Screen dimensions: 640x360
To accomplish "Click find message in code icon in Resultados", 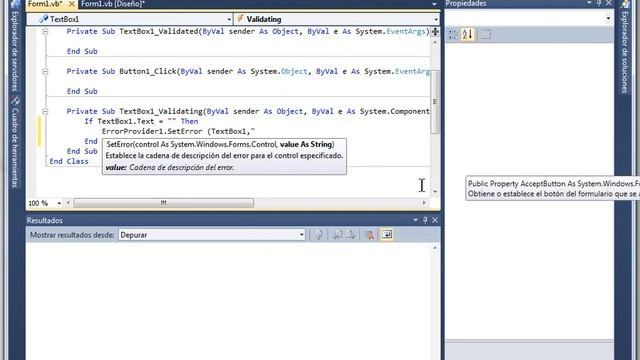I will [319, 235].
